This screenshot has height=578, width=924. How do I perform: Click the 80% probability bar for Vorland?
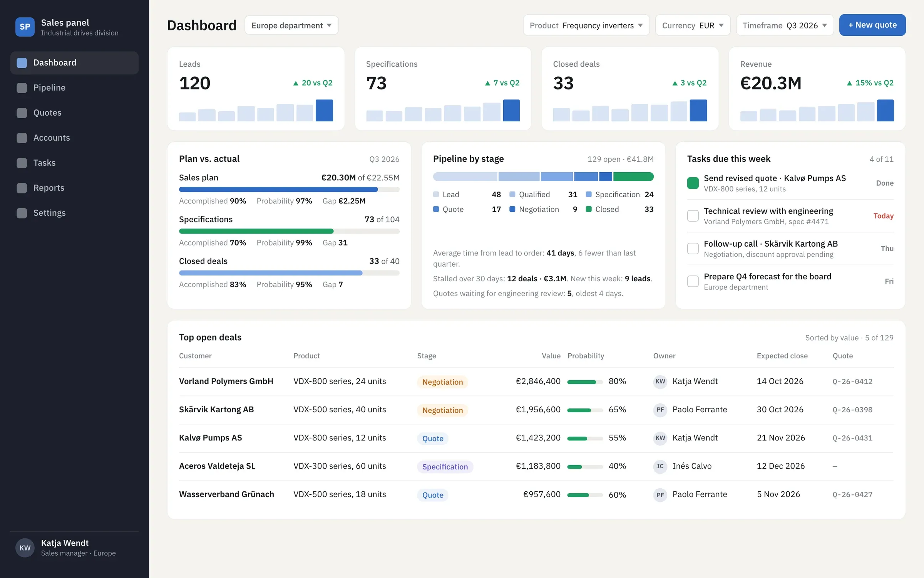(585, 382)
